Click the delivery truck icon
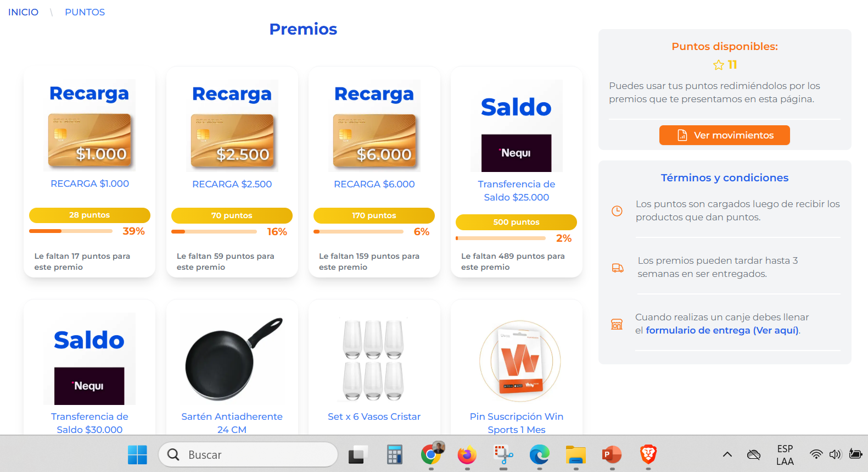The height and width of the screenshot is (472, 868). pyautogui.click(x=618, y=268)
